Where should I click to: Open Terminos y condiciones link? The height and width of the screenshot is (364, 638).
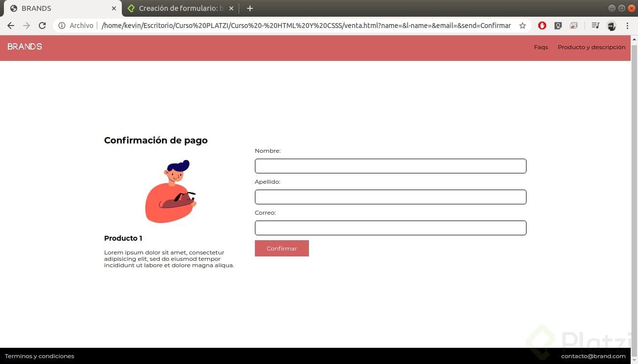tap(39, 356)
